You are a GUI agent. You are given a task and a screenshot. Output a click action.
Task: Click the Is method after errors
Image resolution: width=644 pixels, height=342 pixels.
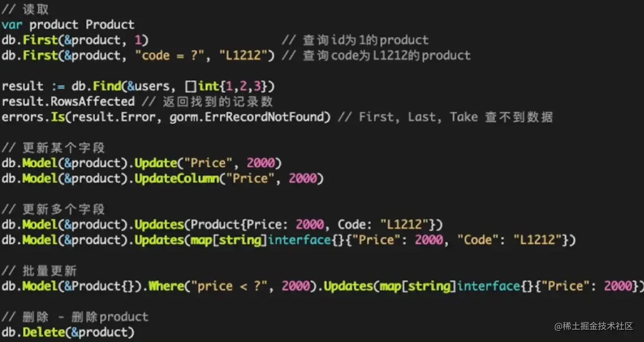57,117
